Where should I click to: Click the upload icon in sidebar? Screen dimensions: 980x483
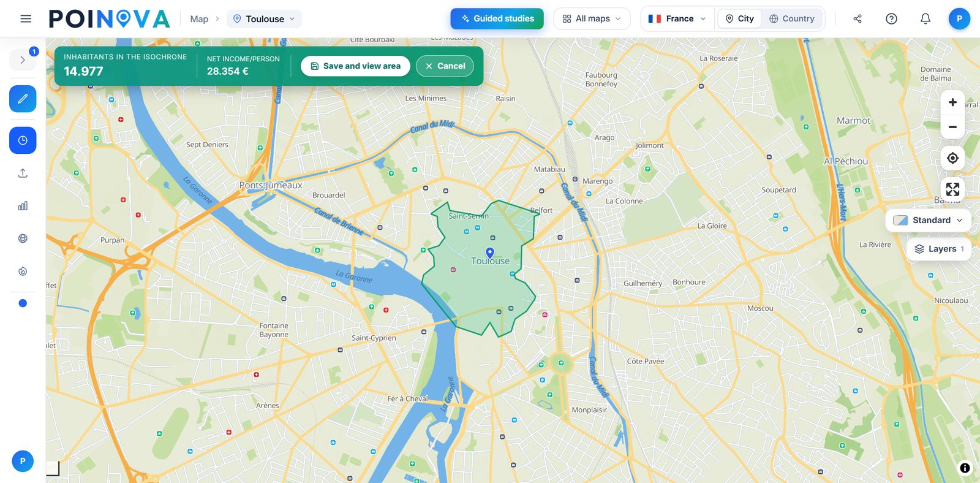(23, 173)
